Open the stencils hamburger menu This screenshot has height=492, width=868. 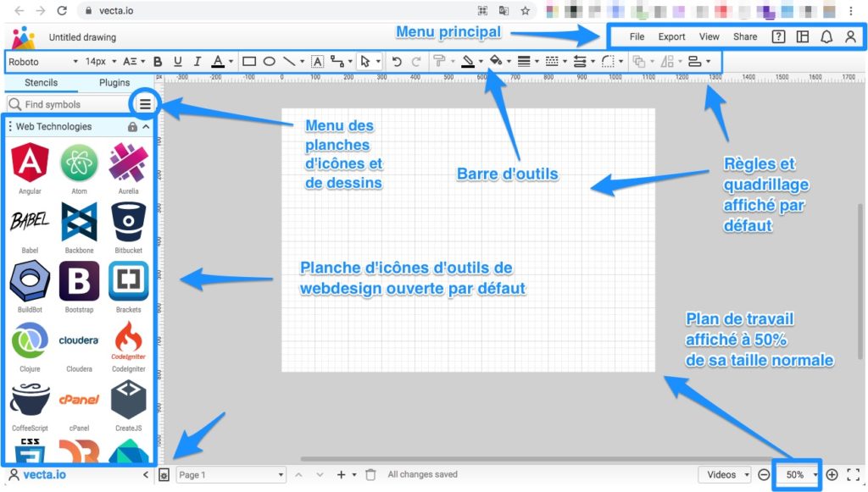coord(145,104)
